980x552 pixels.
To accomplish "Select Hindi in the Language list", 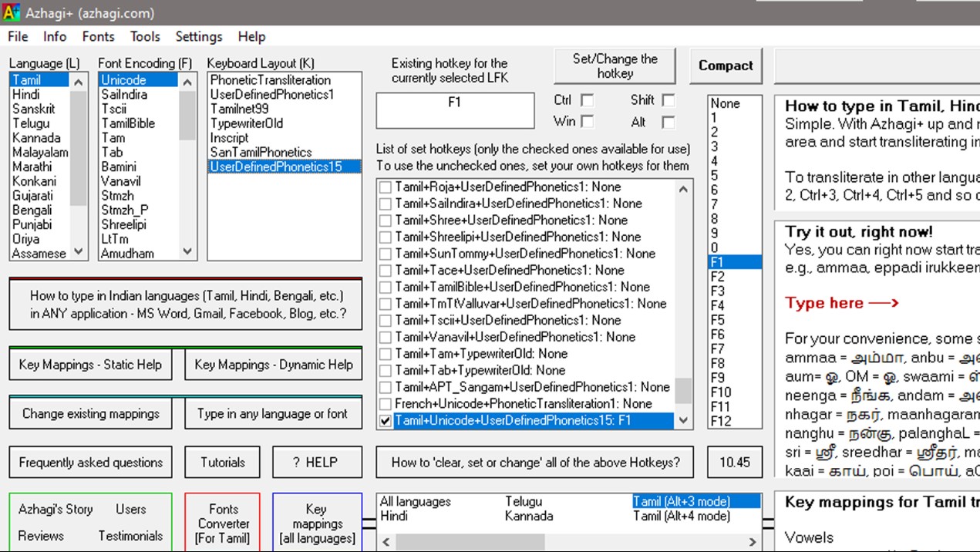I will (41, 95).
